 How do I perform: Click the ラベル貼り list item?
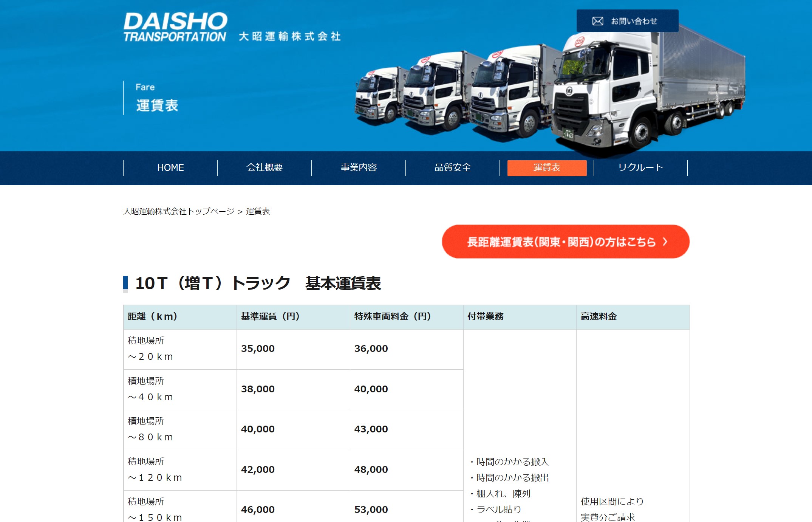coord(495,510)
